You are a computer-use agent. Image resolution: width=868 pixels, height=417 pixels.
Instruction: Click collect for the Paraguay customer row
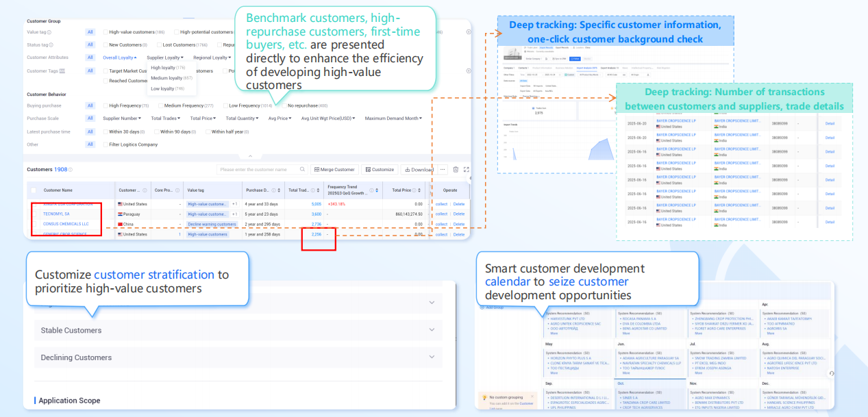click(x=441, y=214)
